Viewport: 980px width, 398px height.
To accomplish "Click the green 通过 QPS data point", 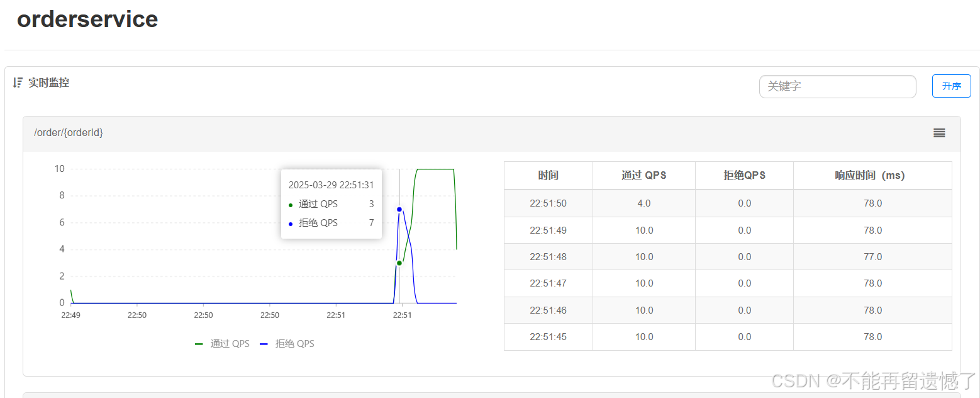I will 399,263.
